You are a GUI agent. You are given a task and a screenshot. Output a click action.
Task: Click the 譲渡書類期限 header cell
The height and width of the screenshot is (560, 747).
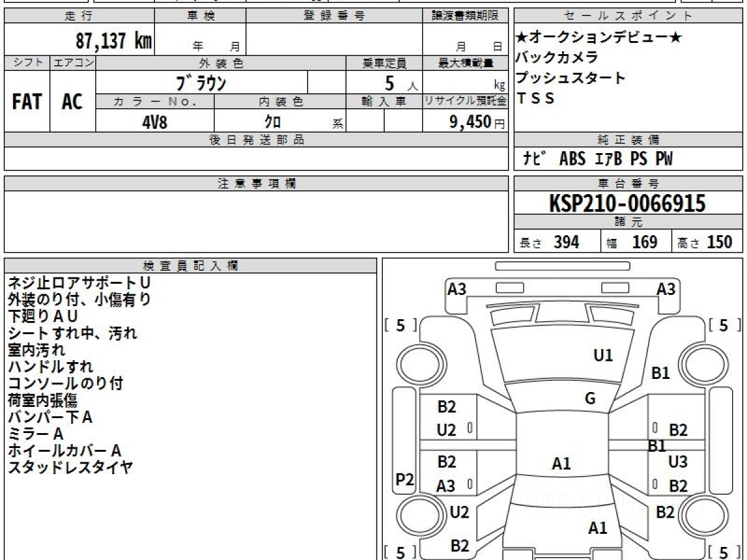coord(465,16)
